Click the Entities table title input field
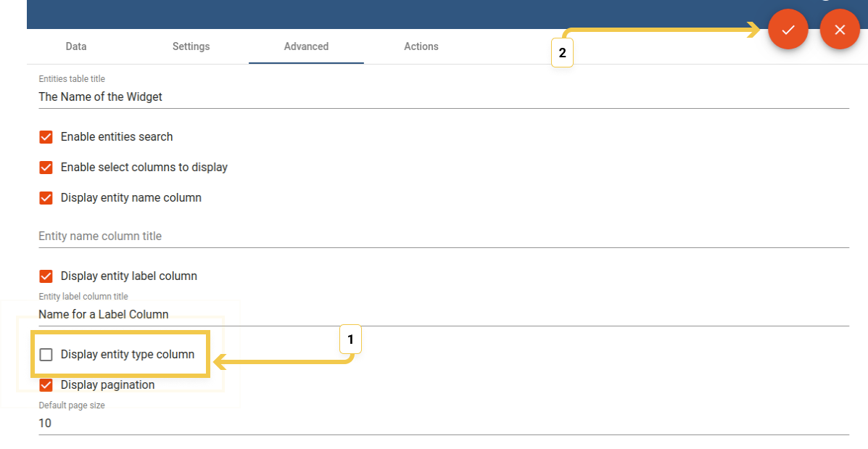 [x=442, y=96]
